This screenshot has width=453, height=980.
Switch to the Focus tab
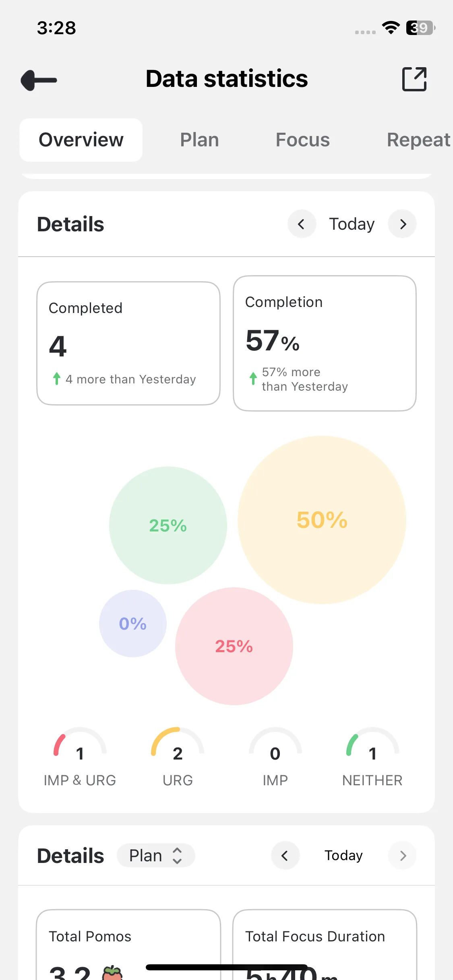pos(303,140)
